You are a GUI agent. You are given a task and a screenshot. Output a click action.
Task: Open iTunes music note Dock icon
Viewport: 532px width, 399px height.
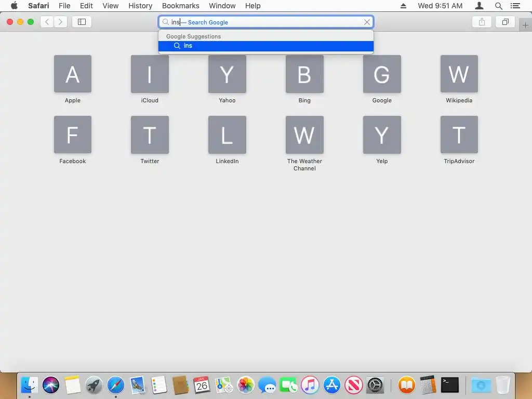tap(310, 385)
